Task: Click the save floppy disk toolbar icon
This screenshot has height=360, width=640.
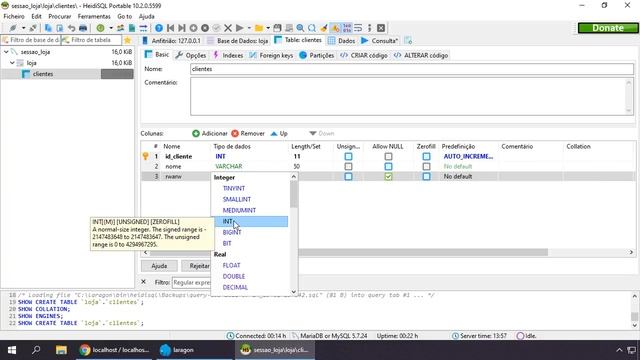Action: pos(278,28)
